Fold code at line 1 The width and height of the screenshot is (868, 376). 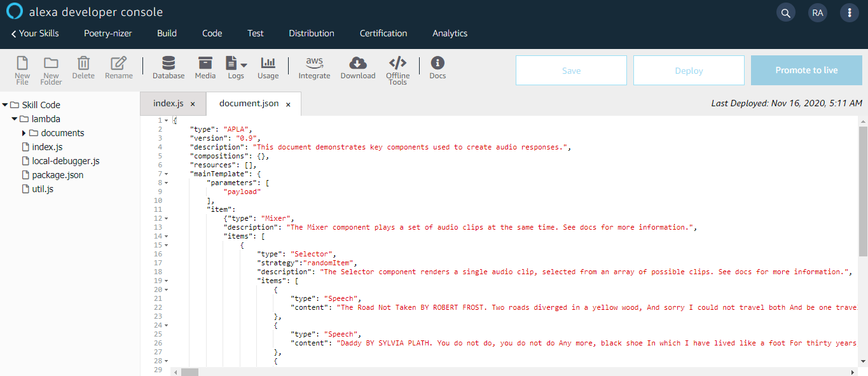pyautogui.click(x=167, y=120)
